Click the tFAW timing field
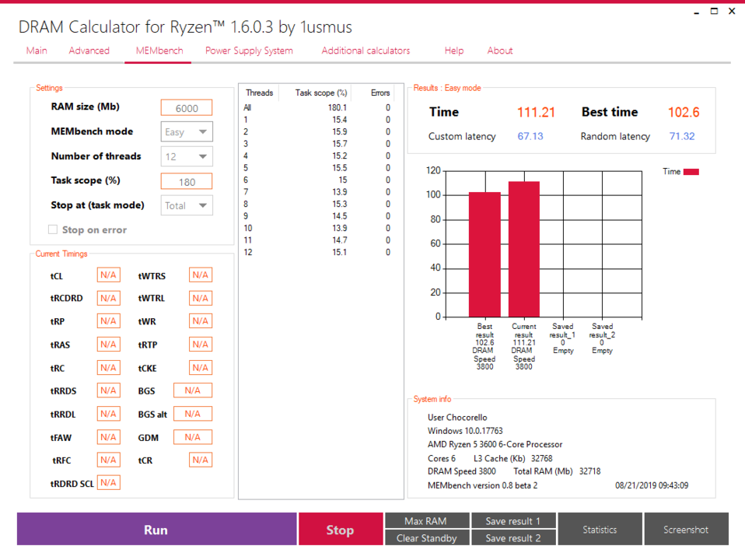745x560 pixels. tap(108, 437)
